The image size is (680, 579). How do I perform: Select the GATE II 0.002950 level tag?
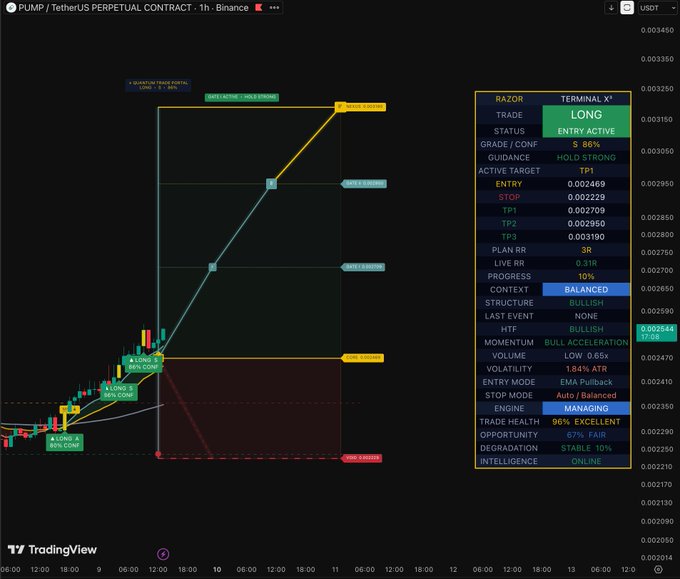click(364, 183)
